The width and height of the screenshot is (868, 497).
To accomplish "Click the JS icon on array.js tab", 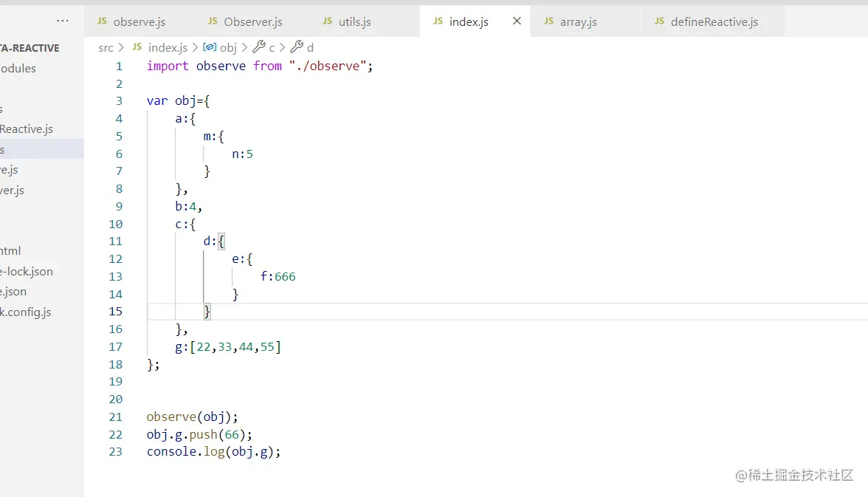I will tap(548, 21).
